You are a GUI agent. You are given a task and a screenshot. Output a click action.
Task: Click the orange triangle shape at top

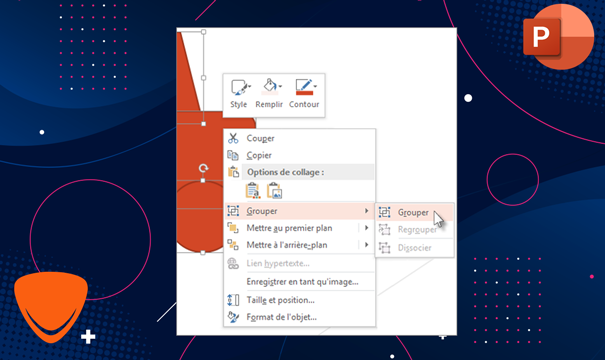click(x=187, y=71)
